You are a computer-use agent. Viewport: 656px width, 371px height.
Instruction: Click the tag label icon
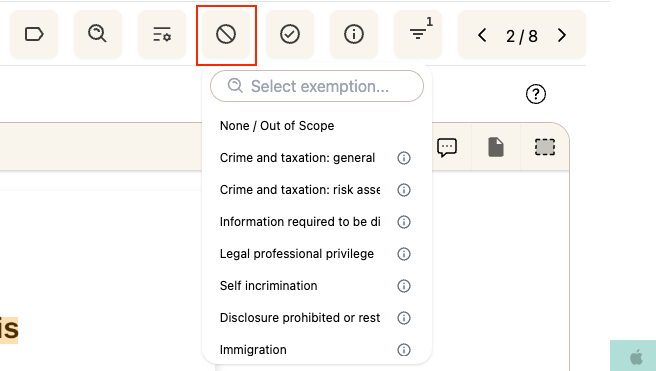[x=34, y=34]
